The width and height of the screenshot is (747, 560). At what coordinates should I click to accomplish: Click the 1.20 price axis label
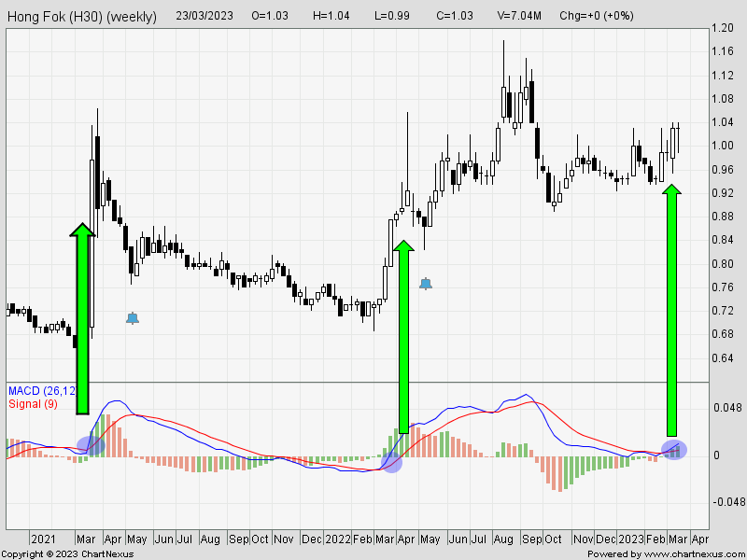(722, 28)
